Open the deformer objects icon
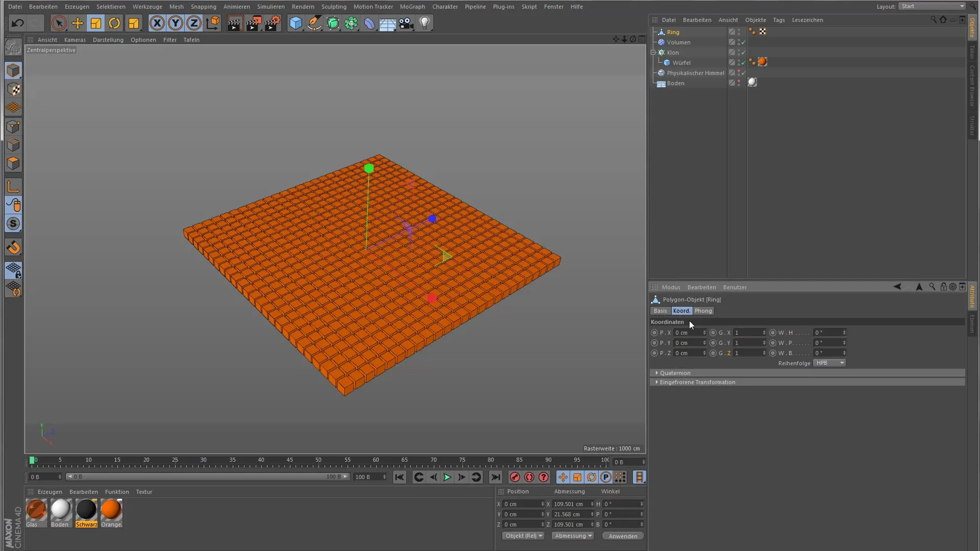 [370, 23]
